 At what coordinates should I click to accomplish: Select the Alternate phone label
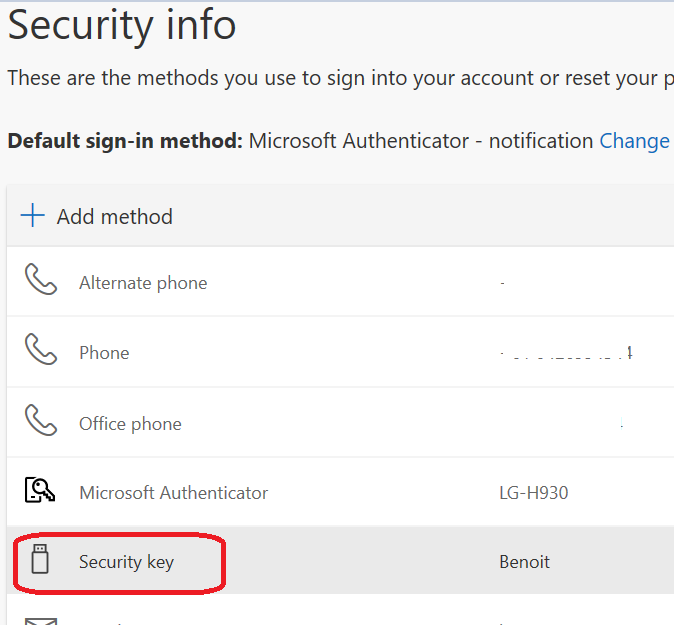click(x=143, y=283)
